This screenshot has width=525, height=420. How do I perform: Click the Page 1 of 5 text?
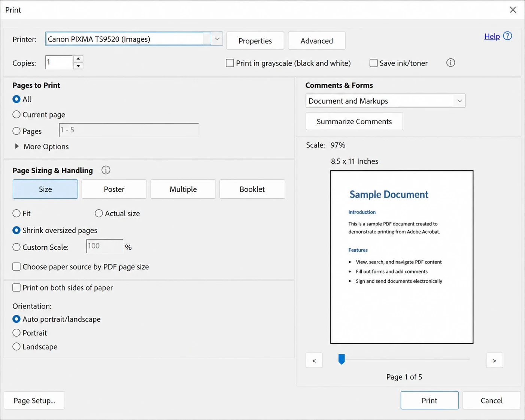[404, 377]
